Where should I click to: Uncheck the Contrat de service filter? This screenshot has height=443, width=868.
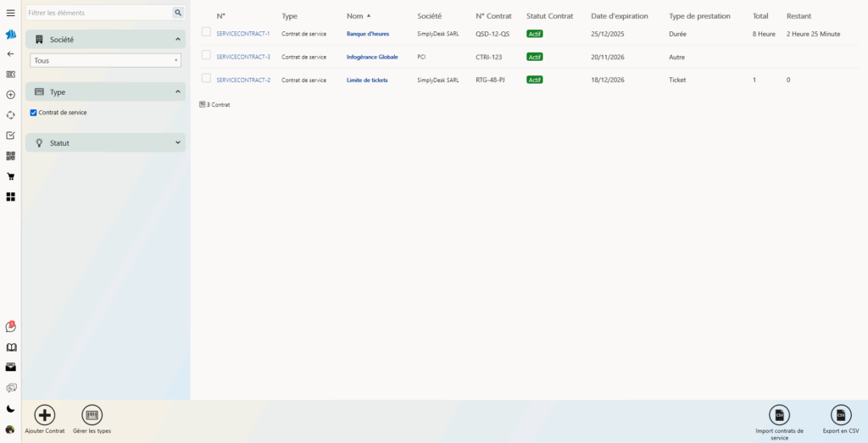[33, 113]
